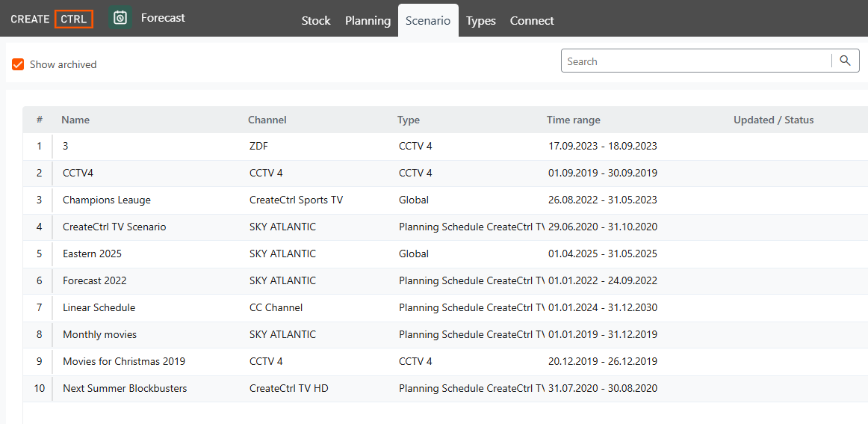
Task: Click the CC Channel cell
Action: pos(276,307)
